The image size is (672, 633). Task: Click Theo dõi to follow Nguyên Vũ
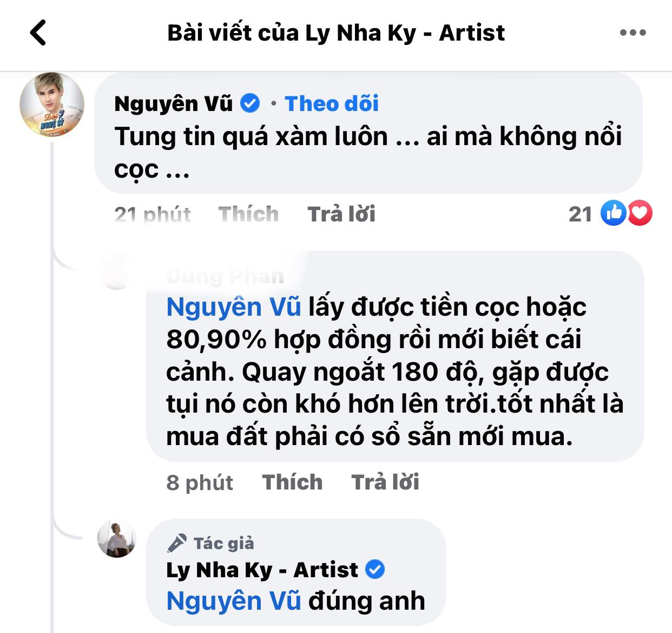332,104
